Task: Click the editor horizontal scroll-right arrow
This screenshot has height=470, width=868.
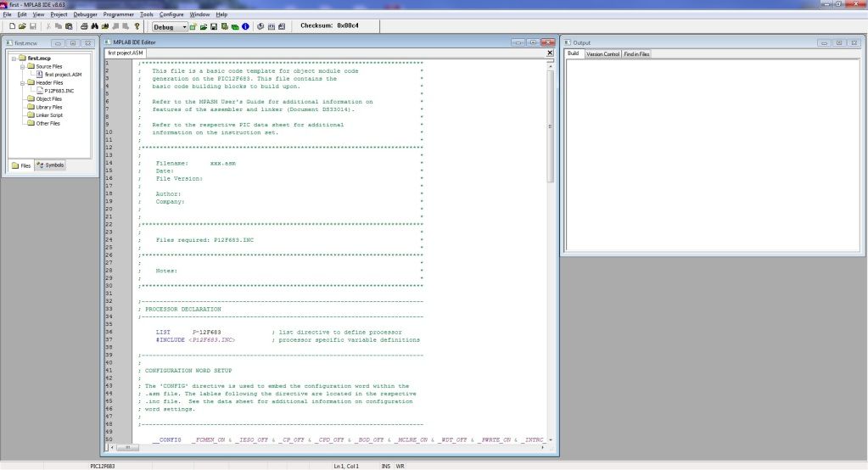Action: [x=542, y=447]
